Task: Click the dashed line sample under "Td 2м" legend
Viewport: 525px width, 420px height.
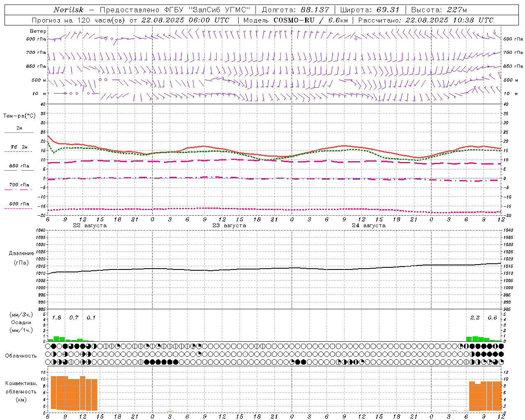Action: [18, 152]
